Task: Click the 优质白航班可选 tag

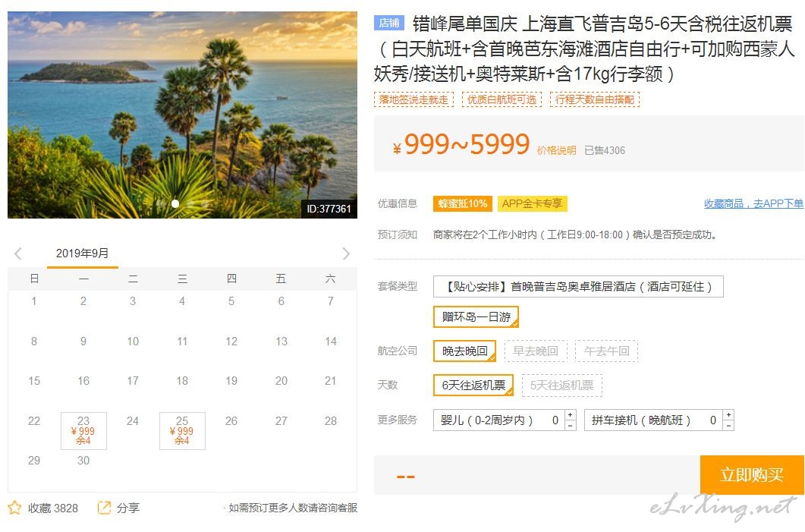Action: [502, 99]
